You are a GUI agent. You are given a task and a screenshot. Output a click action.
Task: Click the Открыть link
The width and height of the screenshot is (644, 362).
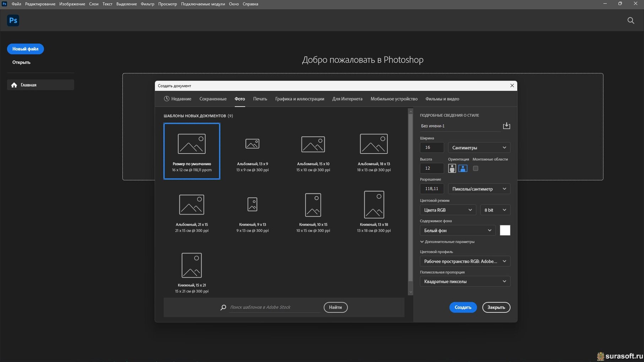(21, 62)
